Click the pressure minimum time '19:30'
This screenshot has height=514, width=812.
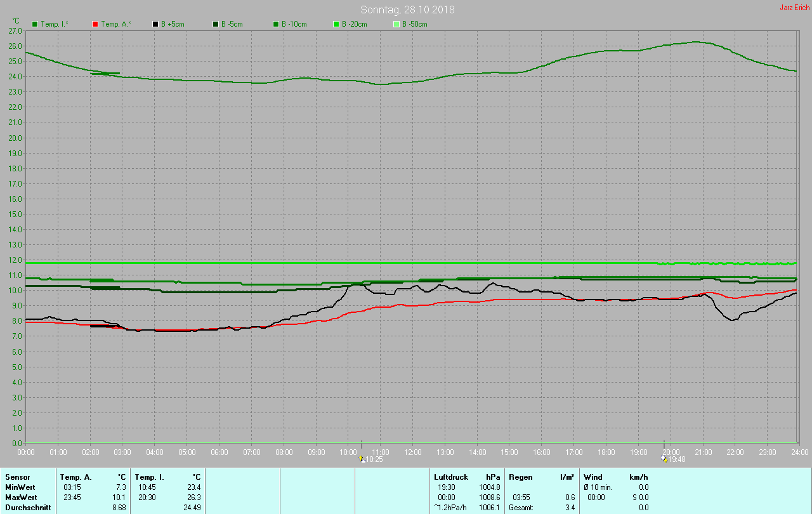click(x=446, y=487)
